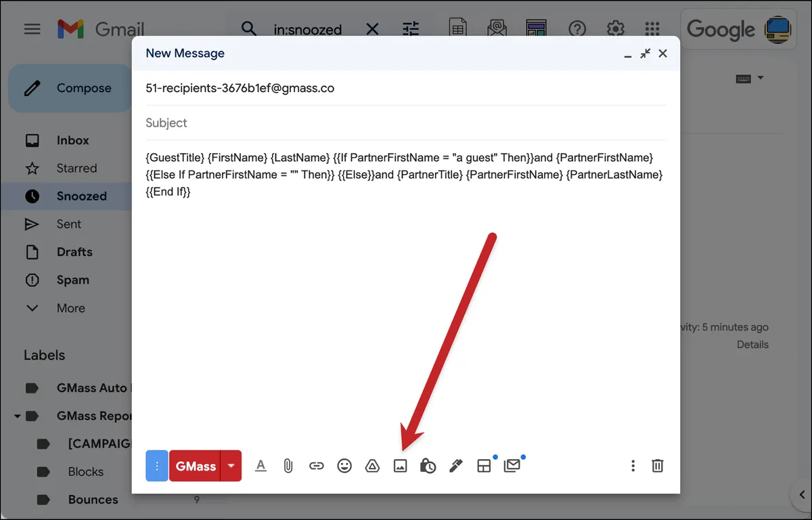This screenshot has height=520, width=812.
Task: Toggle formatting options A icon
Action: point(261,466)
